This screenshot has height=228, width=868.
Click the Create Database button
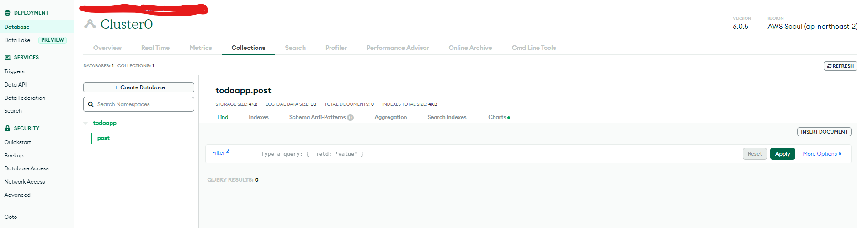click(x=138, y=87)
